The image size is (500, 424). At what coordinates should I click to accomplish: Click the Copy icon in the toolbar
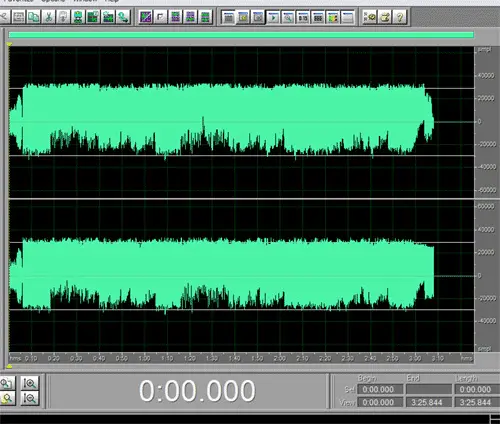(33, 17)
